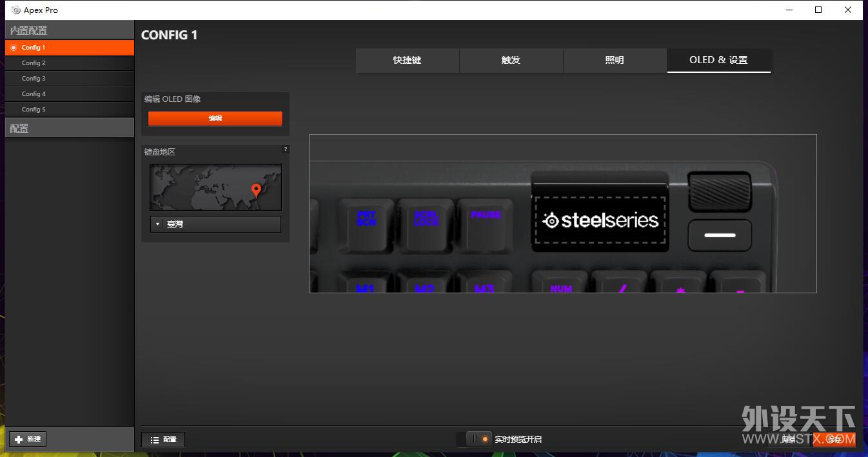Click the list icon on the 配置 button
This screenshot has height=457, width=868.
pyautogui.click(x=155, y=440)
